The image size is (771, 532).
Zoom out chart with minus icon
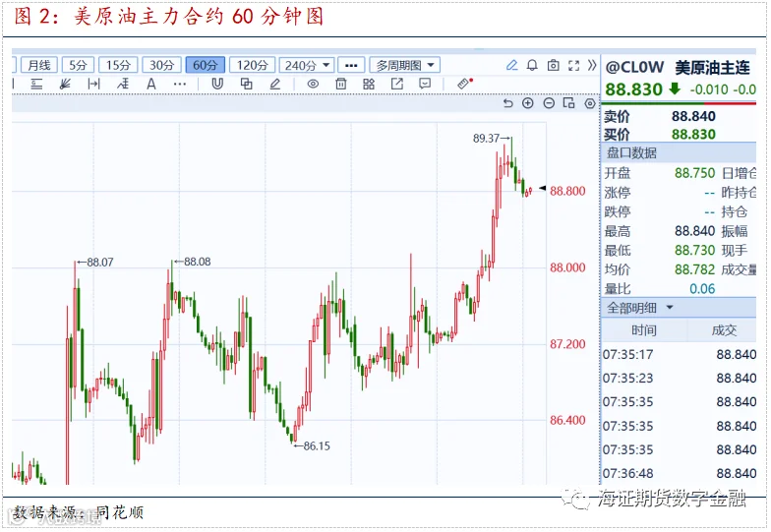(x=549, y=103)
